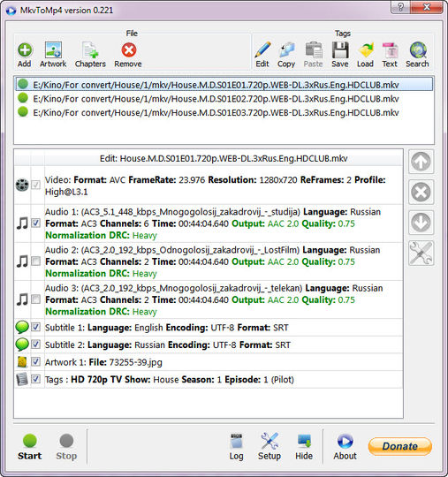Open the Setup tools button

[x=270, y=447]
